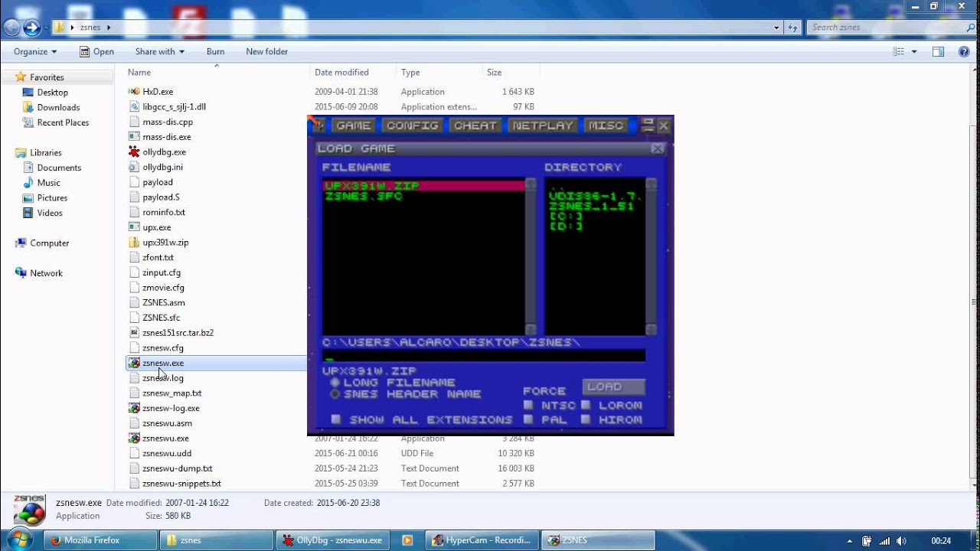980x551 pixels.
Task: Select Computer in navigation pane
Action: tap(49, 243)
